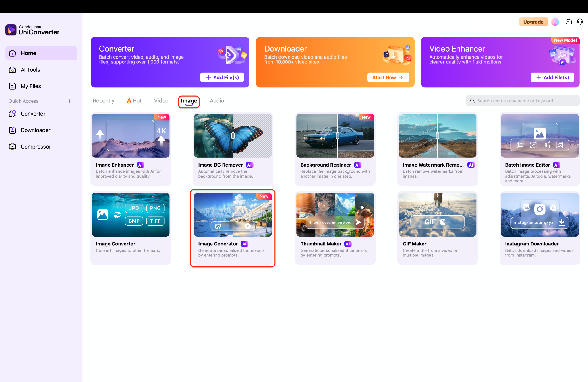This screenshot has width=588, height=382.
Task: Click the Instagram Downloader card title
Action: 532,244
